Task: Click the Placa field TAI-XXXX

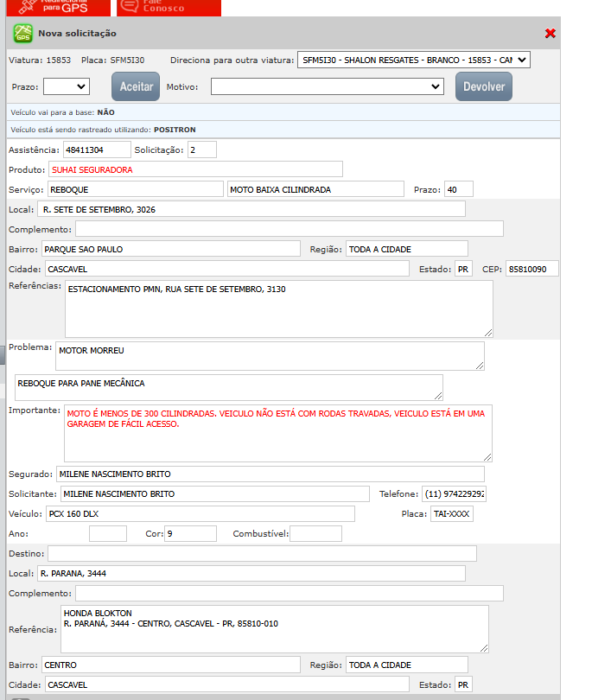Action: (x=452, y=513)
